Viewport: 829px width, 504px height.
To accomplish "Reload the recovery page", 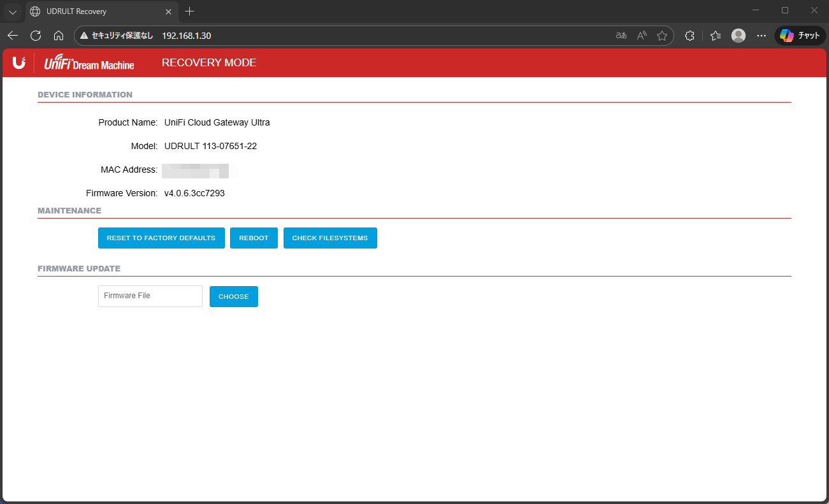I will click(36, 36).
